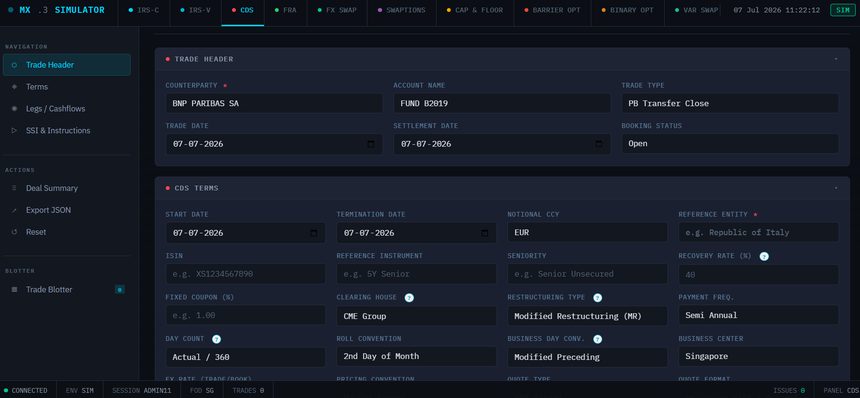Click the Trade Blotter grid icon
860x398 pixels.
[14, 289]
